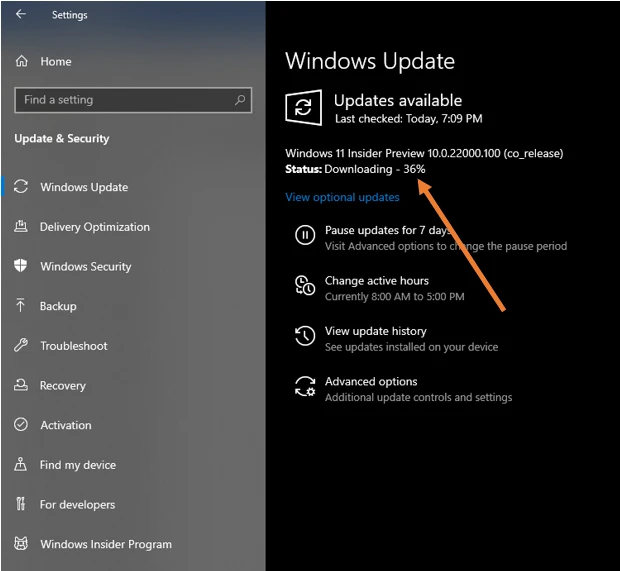This screenshot has width=620, height=571.
Task: Click the Windows 11 Insider Preview update name
Action: pyautogui.click(x=424, y=153)
